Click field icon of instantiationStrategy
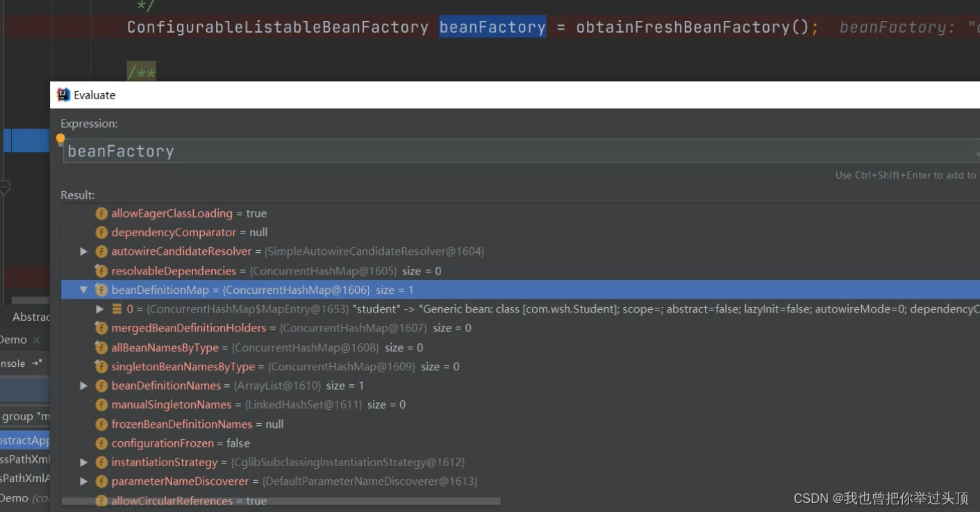 (x=101, y=462)
